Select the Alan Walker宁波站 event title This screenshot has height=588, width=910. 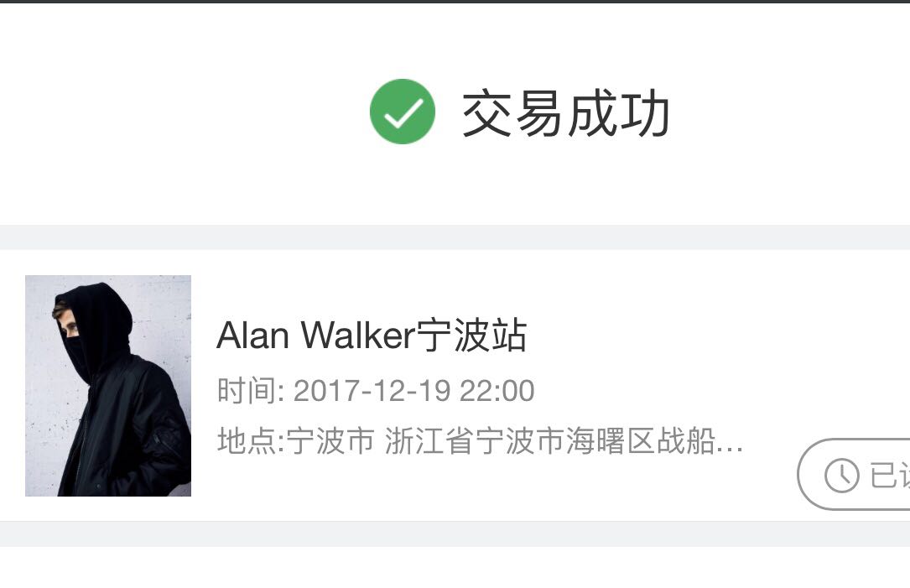(x=372, y=336)
